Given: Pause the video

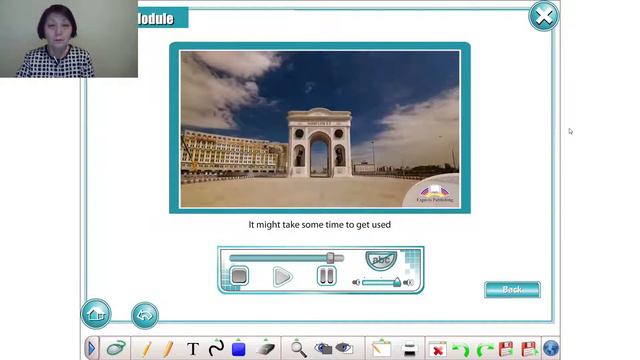Looking at the screenshot, I should tap(327, 276).
